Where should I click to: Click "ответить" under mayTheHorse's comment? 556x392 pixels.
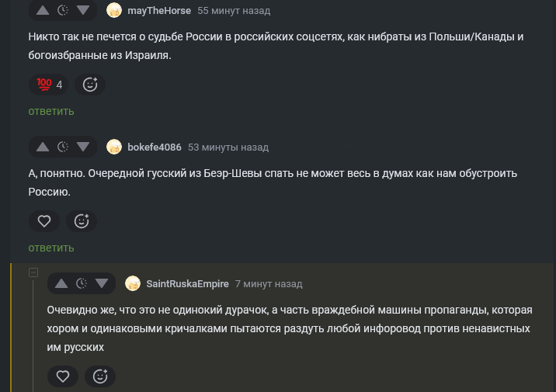(x=51, y=111)
